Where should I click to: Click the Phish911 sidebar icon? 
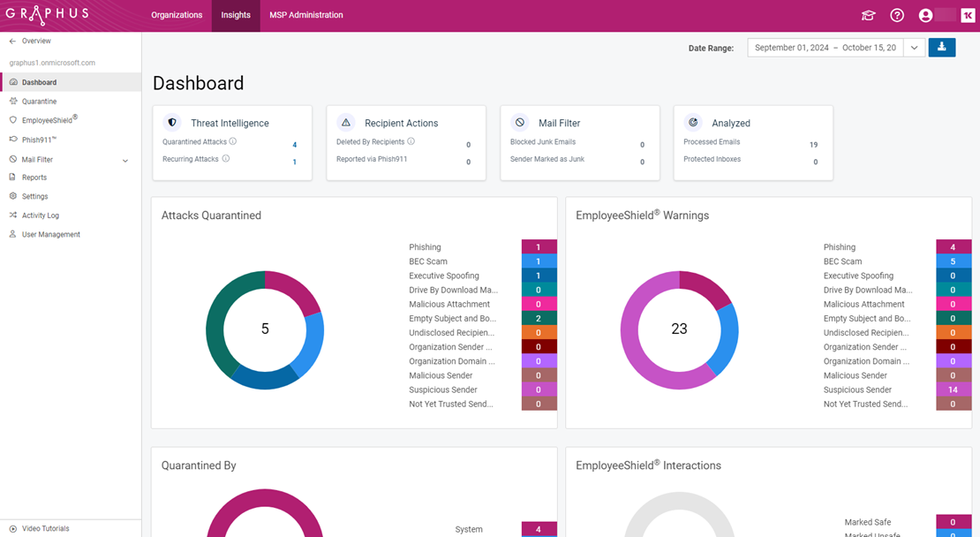pos(13,140)
